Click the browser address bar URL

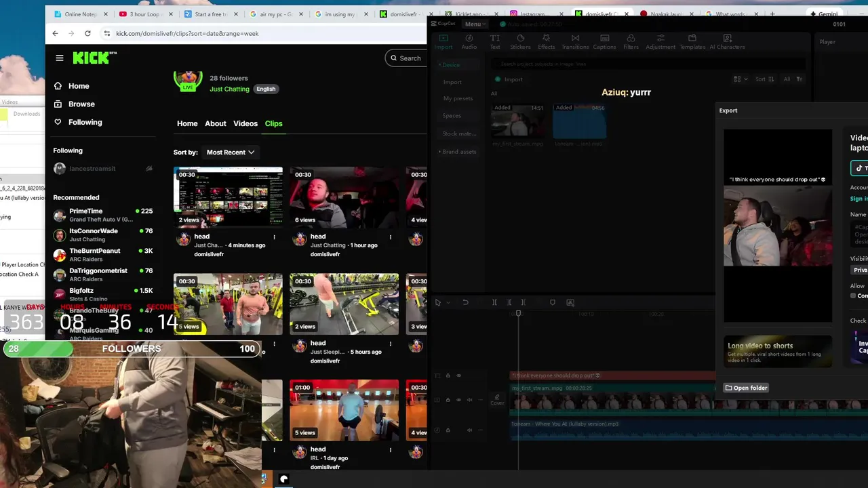click(x=187, y=33)
